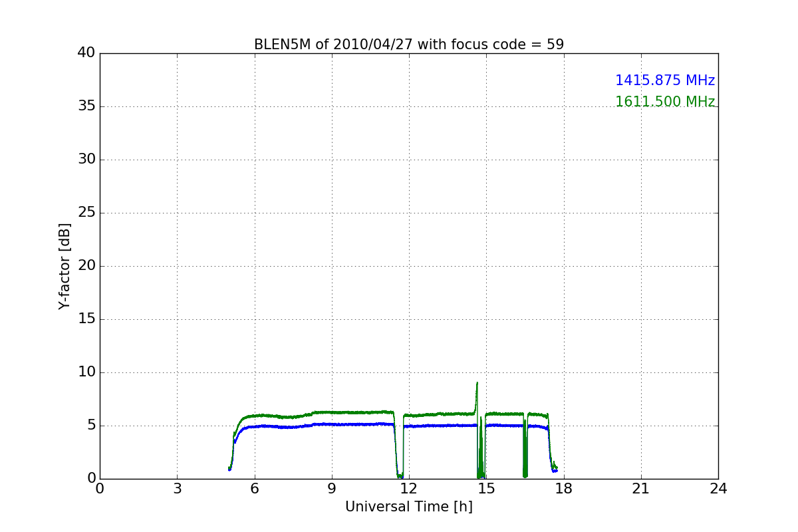Image resolution: width=798 pixels, height=532 pixels.
Task: Click the x-axis tick label '24'
Action: tap(718, 489)
